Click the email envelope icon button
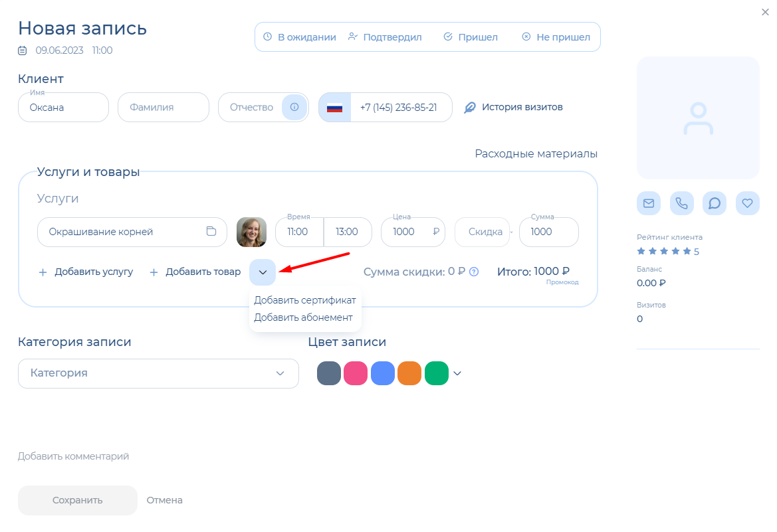 (648, 203)
